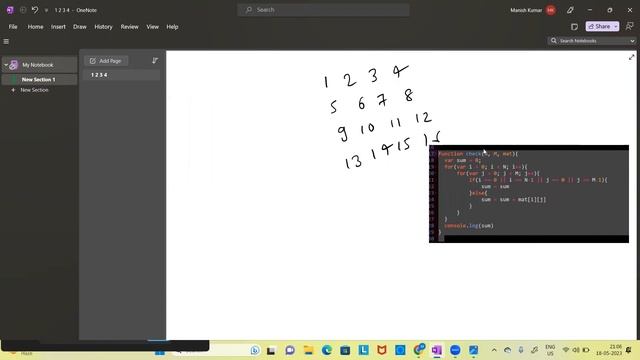Click the ENG US language indicator
The image size is (640, 360).
click(x=550, y=350)
